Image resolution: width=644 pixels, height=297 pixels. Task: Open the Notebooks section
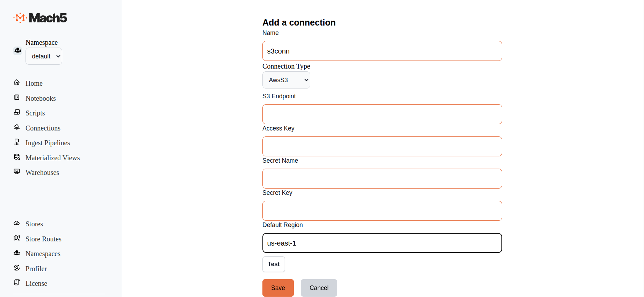coord(40,98)
